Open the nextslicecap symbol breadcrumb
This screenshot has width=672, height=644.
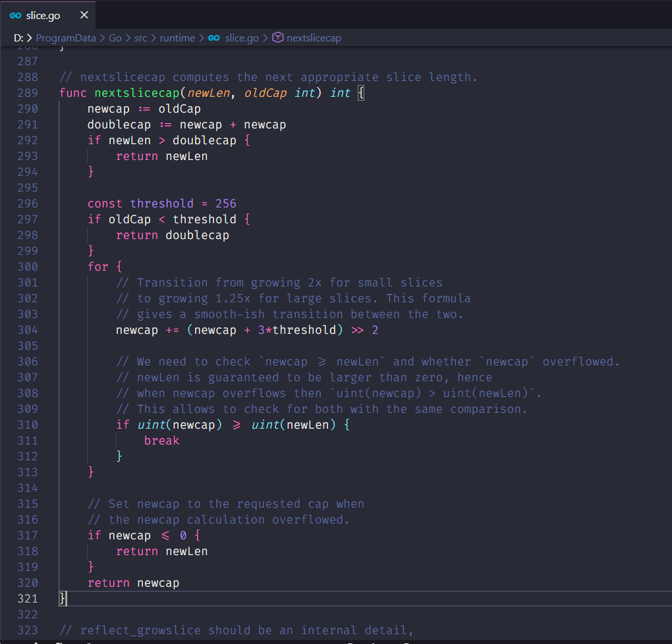click(314, 38)
